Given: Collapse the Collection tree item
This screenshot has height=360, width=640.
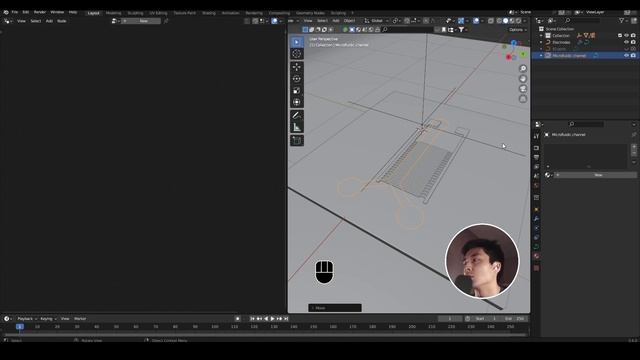Looking at the screenshot, I should click(541, 36).
